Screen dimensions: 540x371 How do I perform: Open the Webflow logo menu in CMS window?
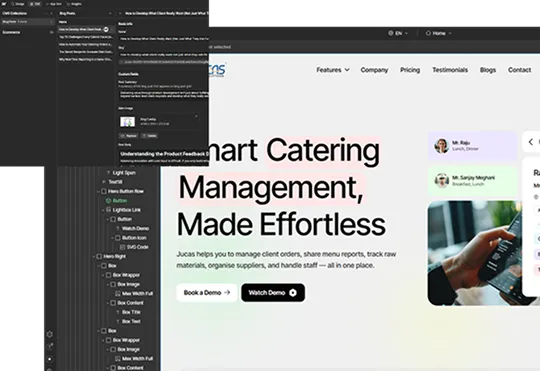coord(4,4)
